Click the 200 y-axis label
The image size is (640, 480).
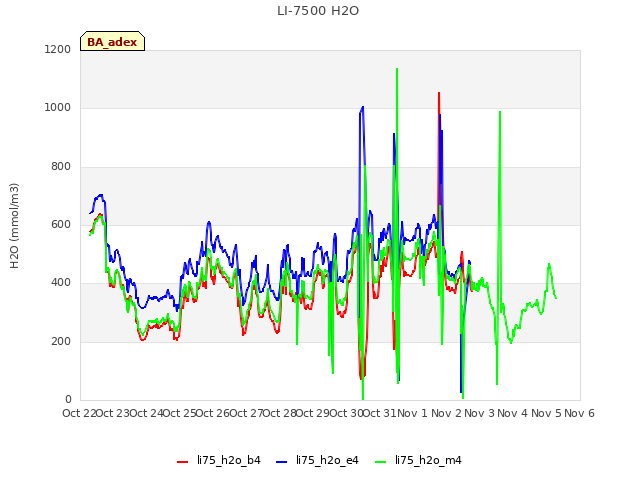pos(61,342)
